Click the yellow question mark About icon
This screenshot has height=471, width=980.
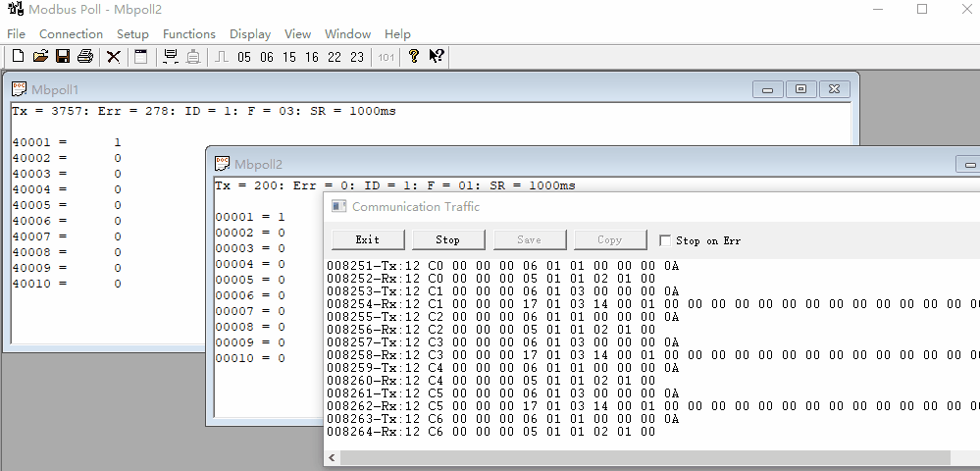(x=413, y=56)
